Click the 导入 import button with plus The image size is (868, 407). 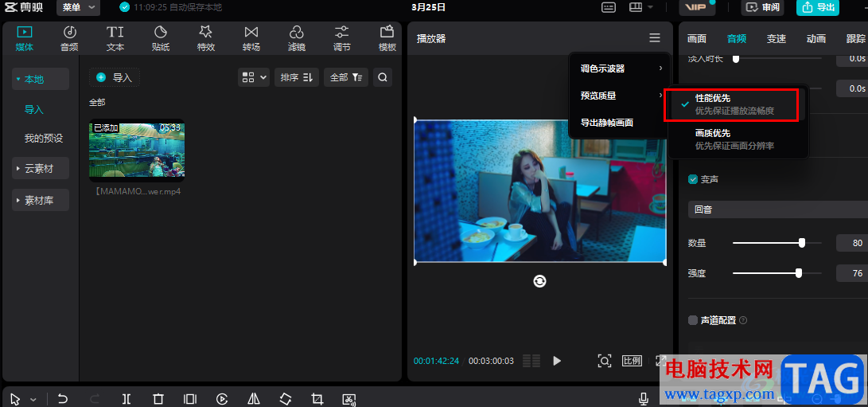click(115, 77)
